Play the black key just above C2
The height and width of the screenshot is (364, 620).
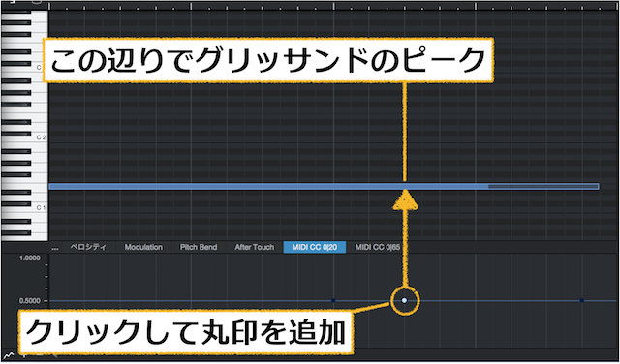(16, 134)
